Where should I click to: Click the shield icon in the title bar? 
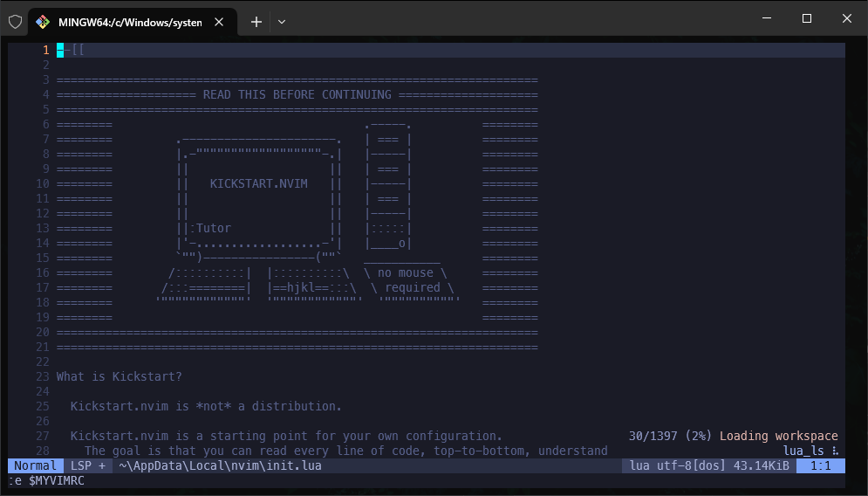click(x=16, y=22)
